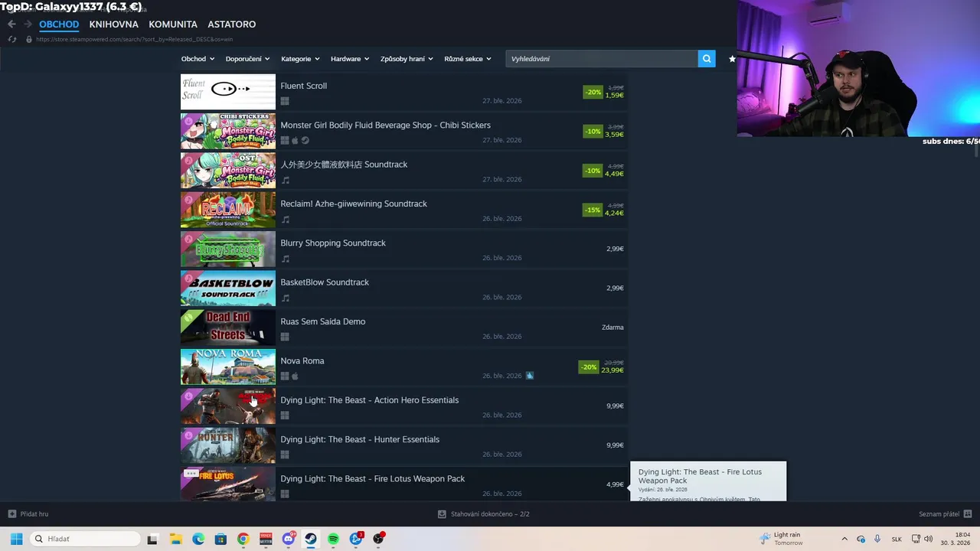This screenshot has height=551, width=980.
Task: Switch to the KOMUNITA tab
Action: click(x=173, y=24)
